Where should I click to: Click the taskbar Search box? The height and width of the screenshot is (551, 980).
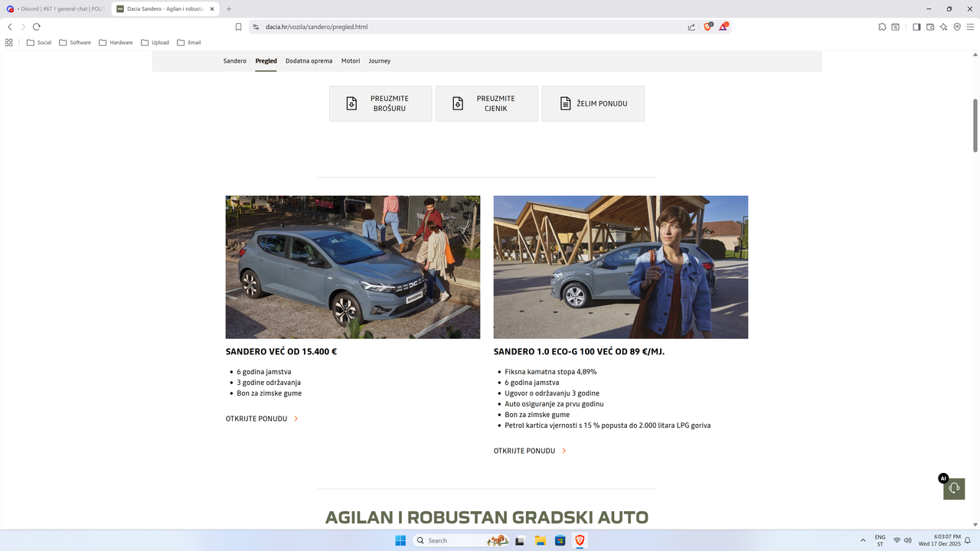(462, 540)
